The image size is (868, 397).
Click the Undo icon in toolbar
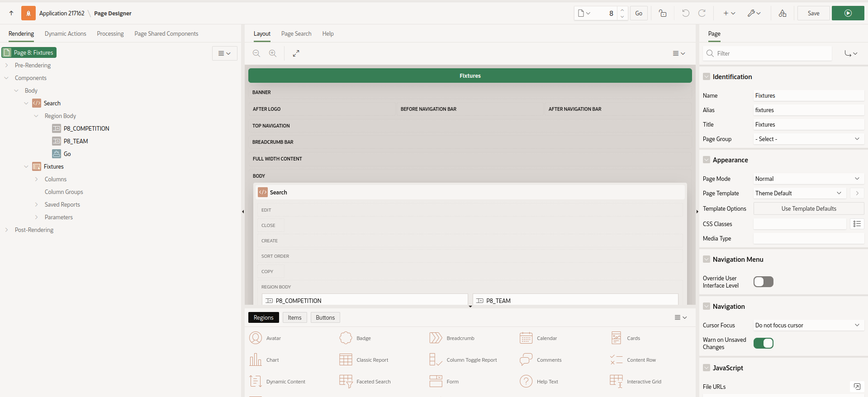pyautogui.click(x=686, y=13)
